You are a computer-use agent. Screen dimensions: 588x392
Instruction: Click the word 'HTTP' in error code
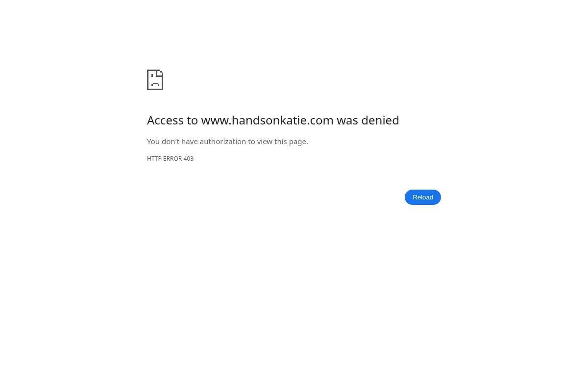point(154,158)
